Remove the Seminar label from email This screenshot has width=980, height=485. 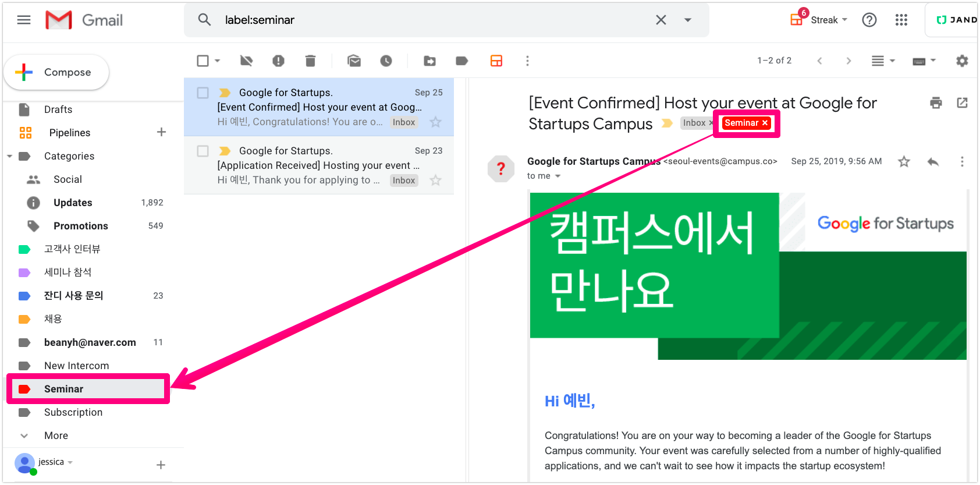pos(765,123)
